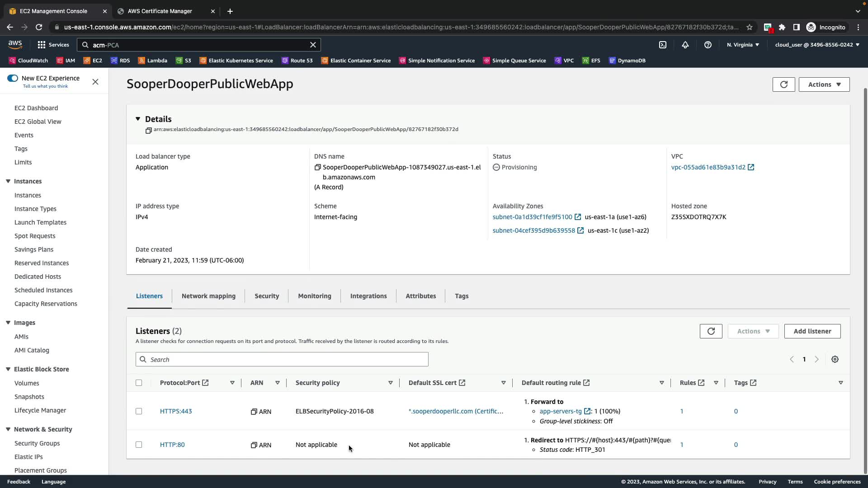The image size is (868, 488).
Task: Switch to the Network mapping tab
Action: tap(208, 296)
